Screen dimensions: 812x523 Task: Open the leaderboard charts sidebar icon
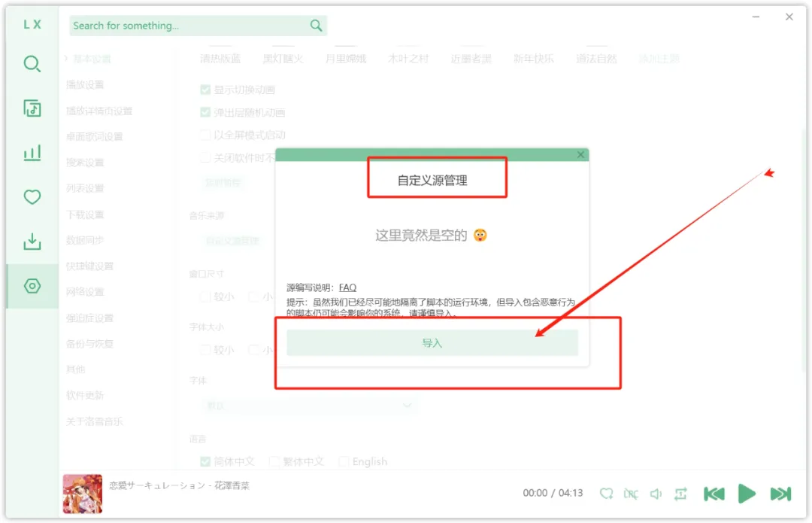32,154
